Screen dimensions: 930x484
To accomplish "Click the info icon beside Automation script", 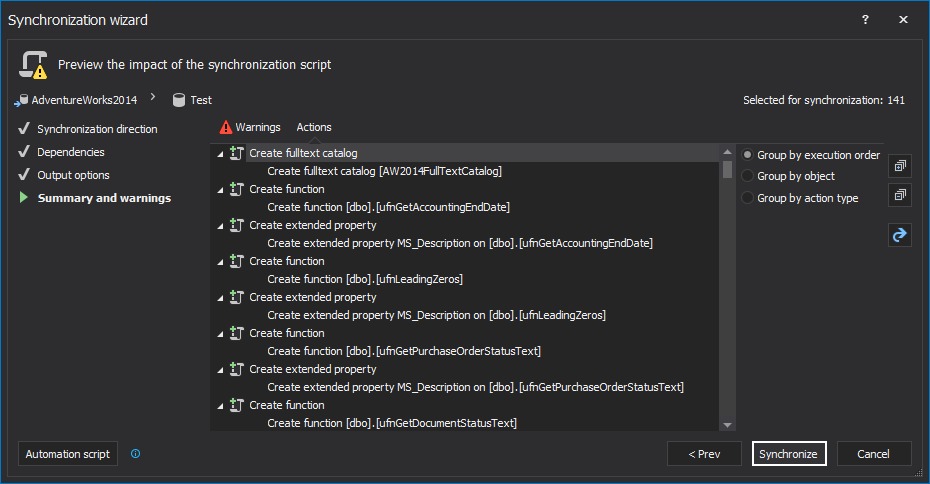I will click(136, 454).
